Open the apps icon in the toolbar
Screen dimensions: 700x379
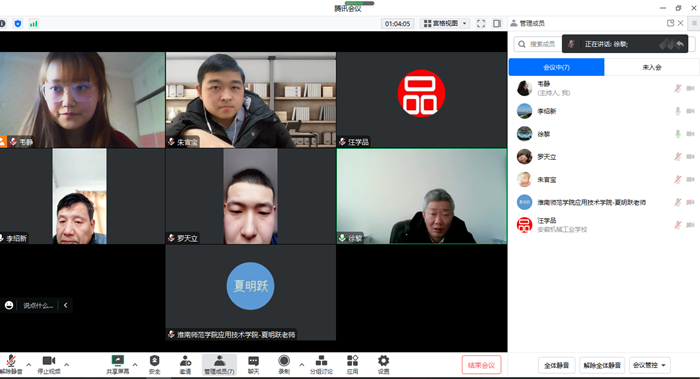point(352,361)
